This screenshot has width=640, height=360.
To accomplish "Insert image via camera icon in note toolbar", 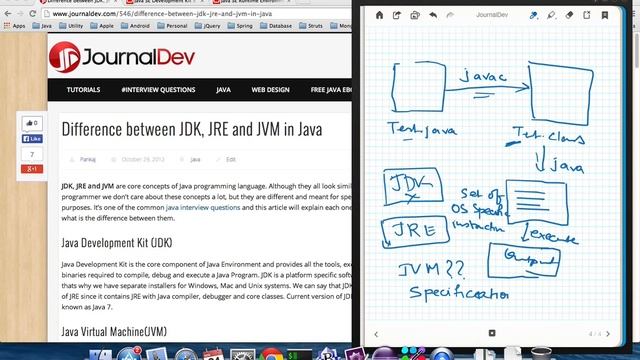I will (415, 16).
